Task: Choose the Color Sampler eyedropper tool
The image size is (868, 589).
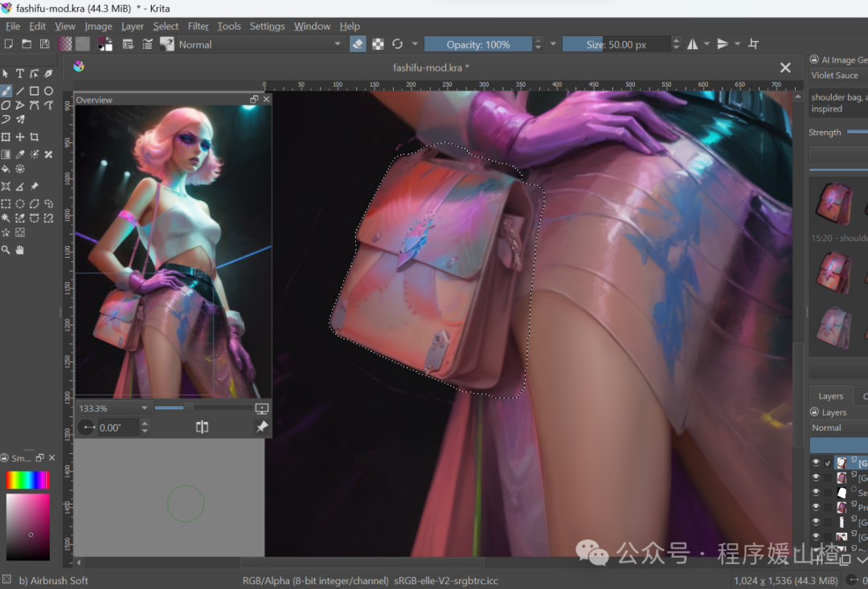Action: tap(20, 154)
